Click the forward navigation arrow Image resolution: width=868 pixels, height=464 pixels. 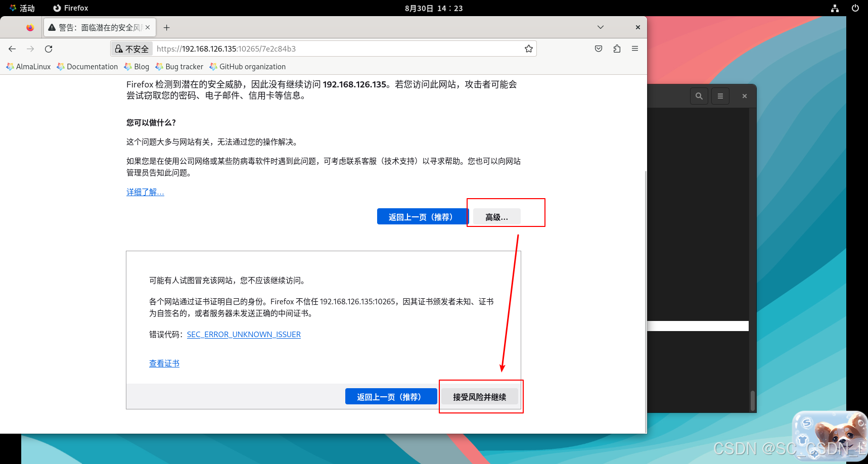click(x=30, y=49)
